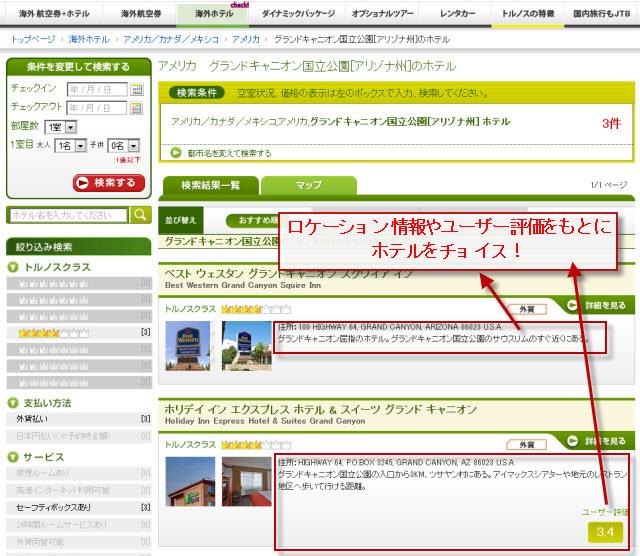Collapse the 支払い方法 filter section arrow

13,403
